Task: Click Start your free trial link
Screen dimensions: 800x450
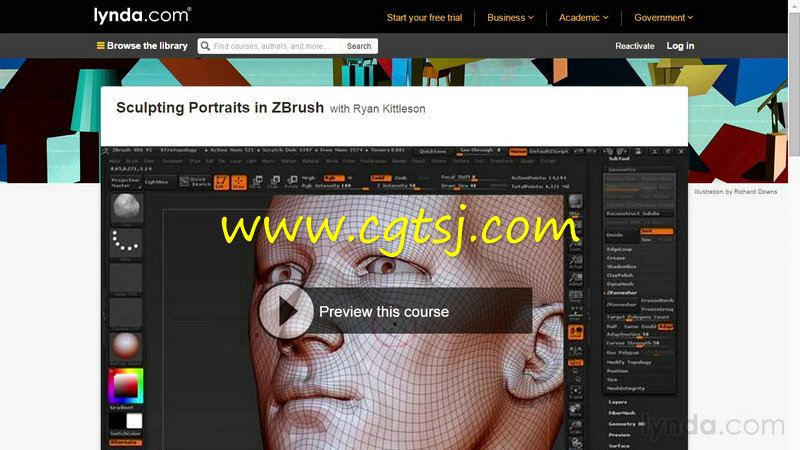Action: [x=424, y=17]
